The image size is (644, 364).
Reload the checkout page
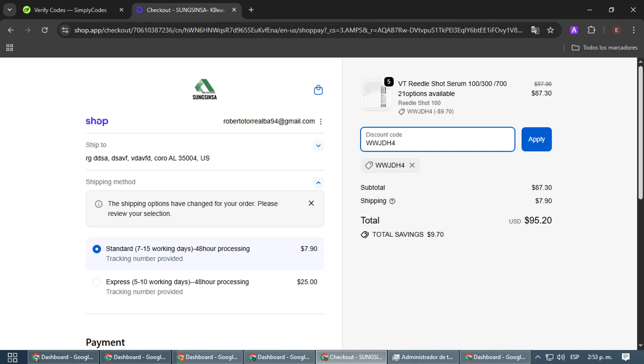point(45,30)
